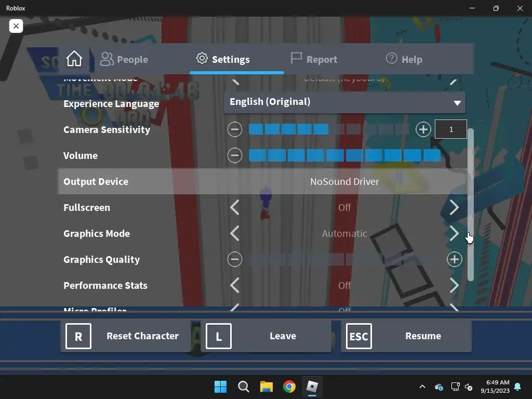Increase Graphics Quality with plus button

click(x=454, y=260)
